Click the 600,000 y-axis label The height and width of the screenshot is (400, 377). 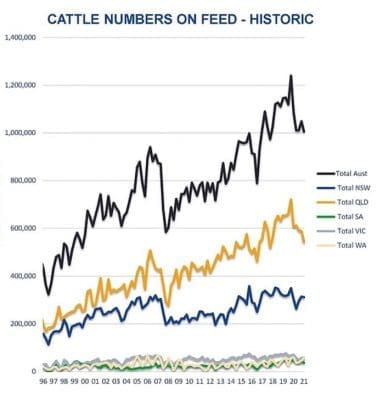(x=24, y=228)
